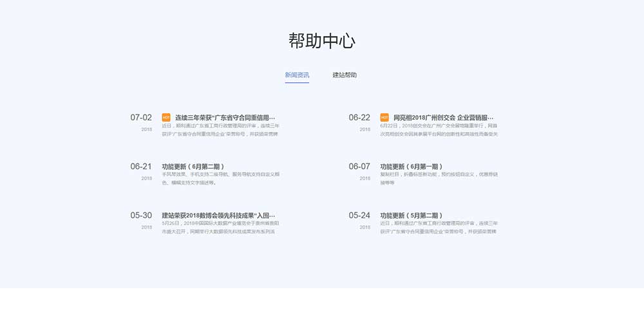This screenshot has height=314, width=644.
Task: Click the summary text starting 手风琴效果、手机支持二级导航
Action: coord(220,178)
